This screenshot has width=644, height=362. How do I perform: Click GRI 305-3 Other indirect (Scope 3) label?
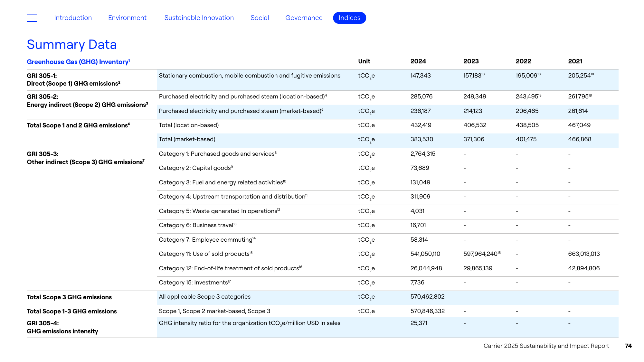coord(86,158)
